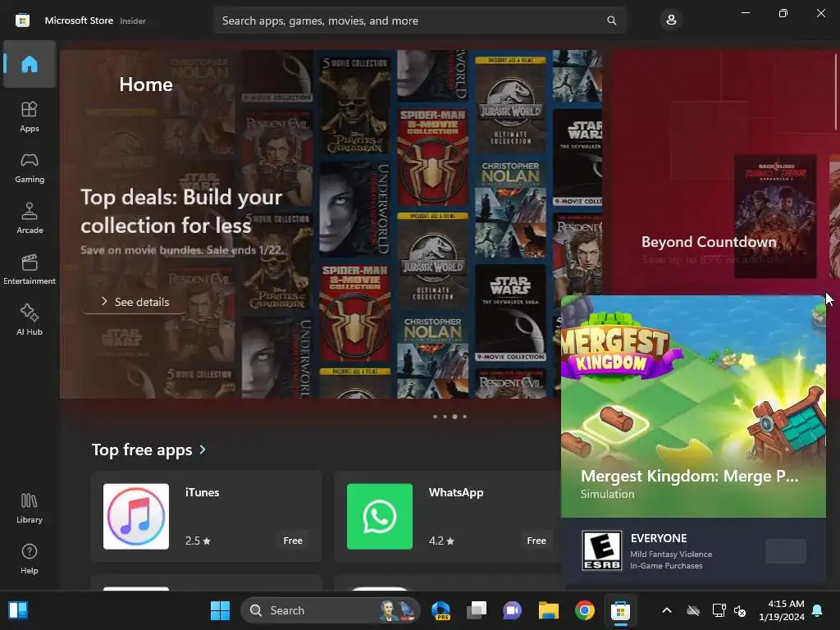
Task: Click the blank button in Mergest Kingdom popup
Action: [785, 551]
